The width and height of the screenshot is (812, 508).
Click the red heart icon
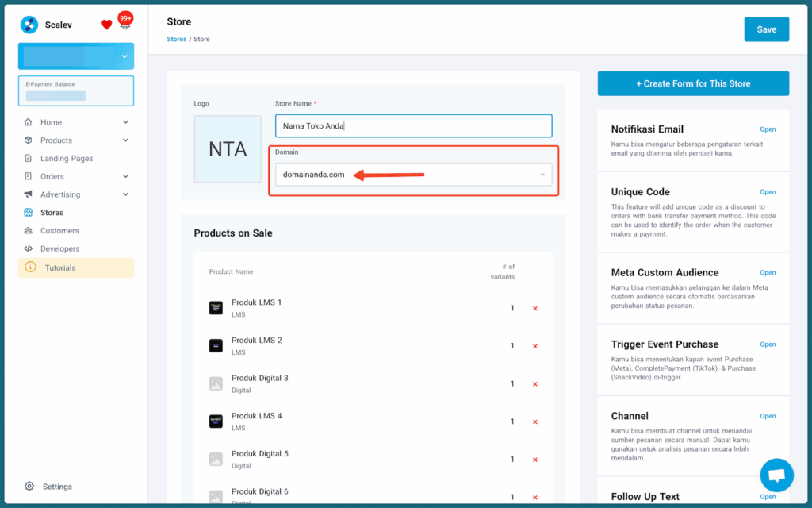point(107,25)
